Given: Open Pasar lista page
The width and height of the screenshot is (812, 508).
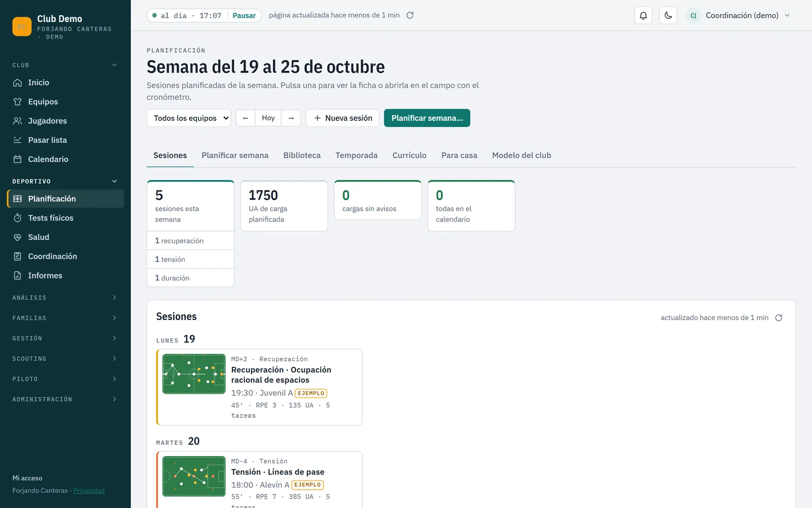Looking at the screenshot, I should tap(65, 140).
